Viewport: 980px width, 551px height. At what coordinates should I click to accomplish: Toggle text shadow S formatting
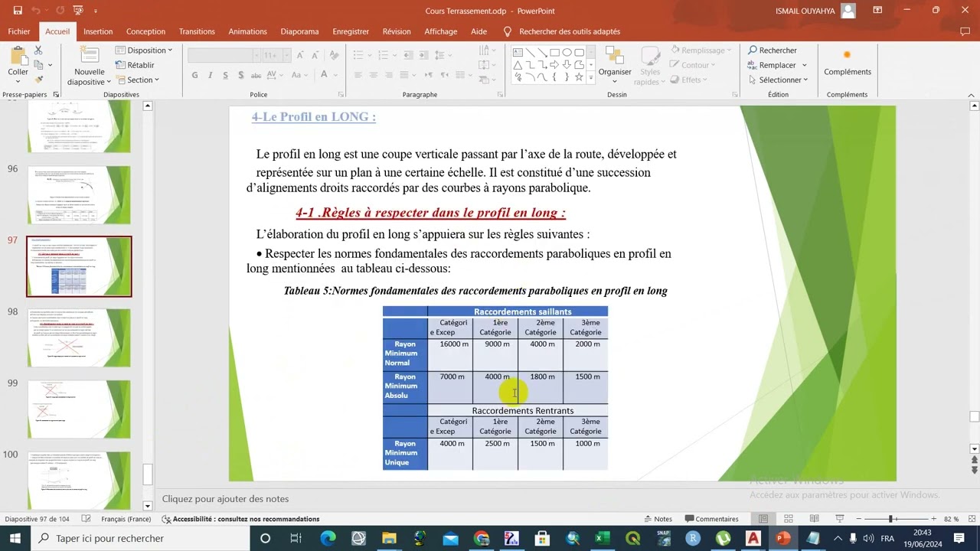(241, 75)
